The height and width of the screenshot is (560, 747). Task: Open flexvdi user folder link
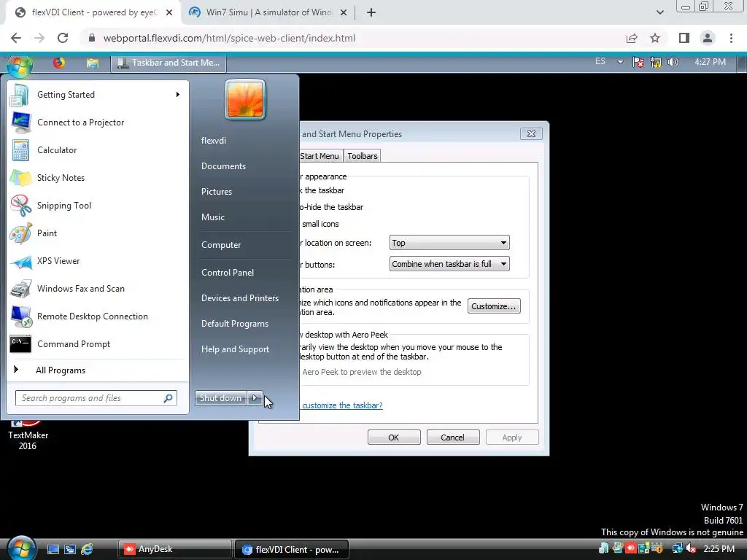[x=214, y=141]
